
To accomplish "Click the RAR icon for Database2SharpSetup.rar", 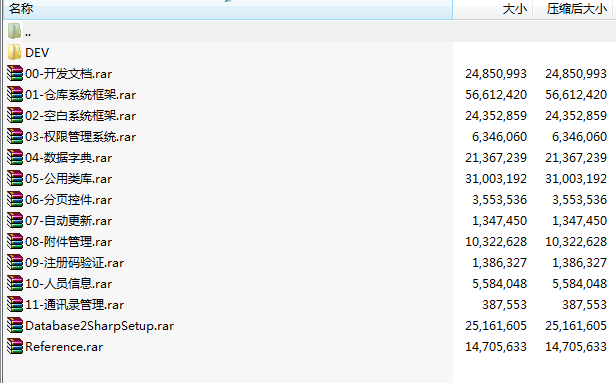I will (15, 326).
